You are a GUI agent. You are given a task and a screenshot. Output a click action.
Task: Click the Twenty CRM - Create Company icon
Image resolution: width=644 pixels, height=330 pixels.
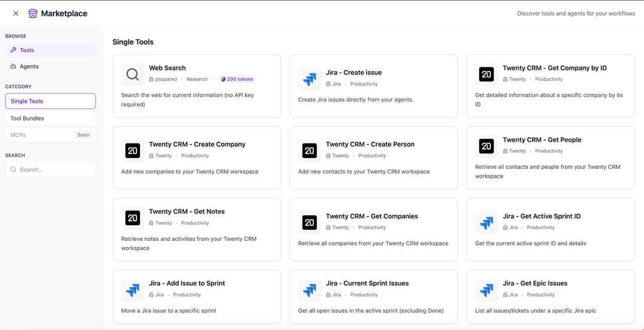click(132, 150)
